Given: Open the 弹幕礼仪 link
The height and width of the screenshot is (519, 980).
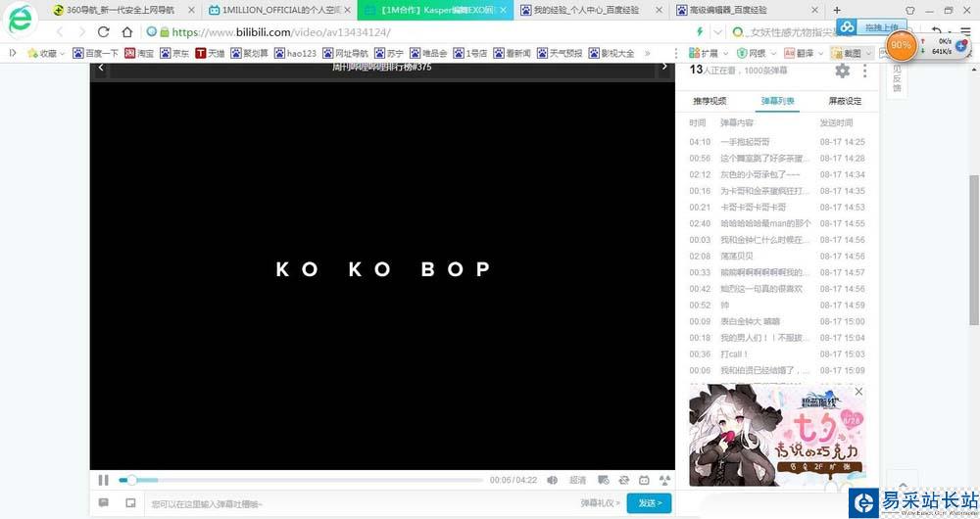Looking at the screenshot, I should (600, 503).
